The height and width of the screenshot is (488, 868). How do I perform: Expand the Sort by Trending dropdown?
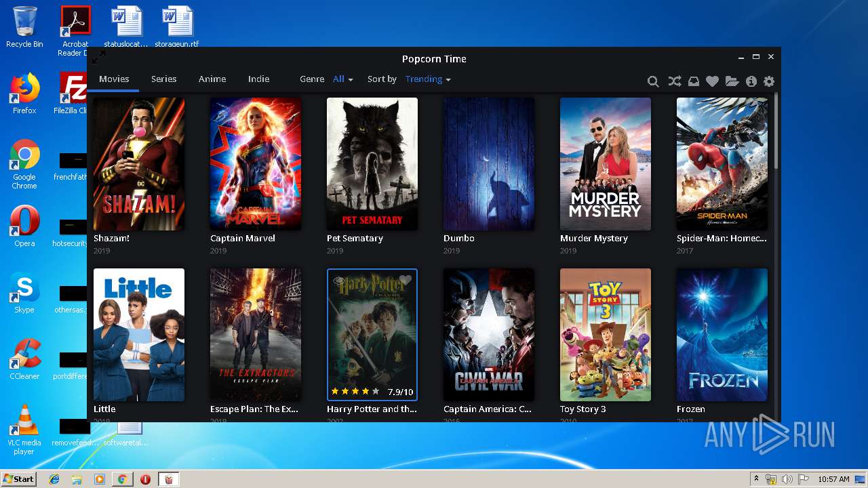[428, 79]
